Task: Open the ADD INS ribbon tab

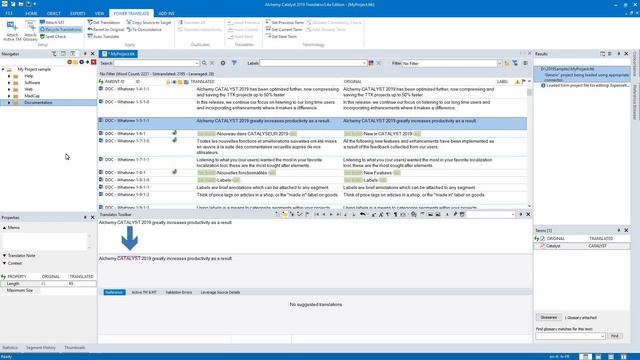Action: coord(166,13)
